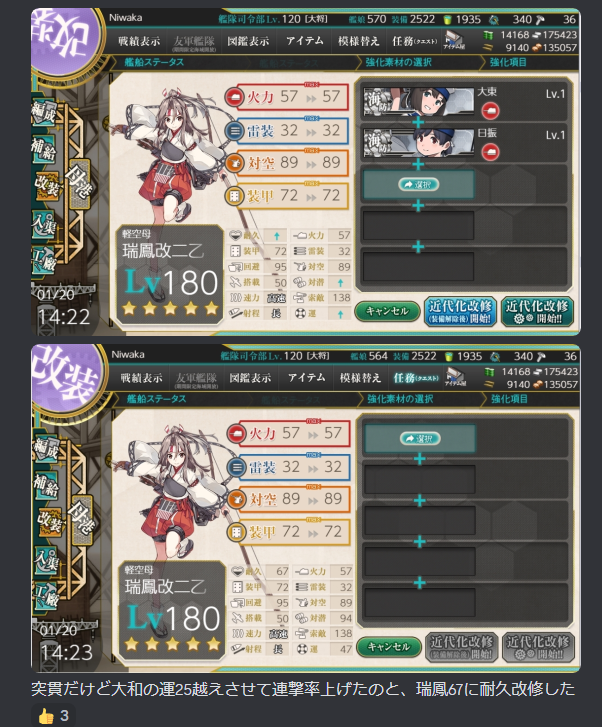Open アイテム menu in bottom screenshot
The width and height of the screenshot is (602, 727).
(x=306, y=378)
